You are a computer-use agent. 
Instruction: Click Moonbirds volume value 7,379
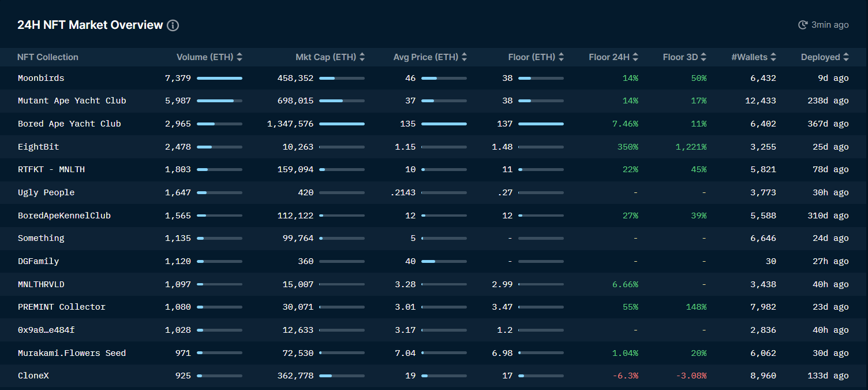point(178,78)
